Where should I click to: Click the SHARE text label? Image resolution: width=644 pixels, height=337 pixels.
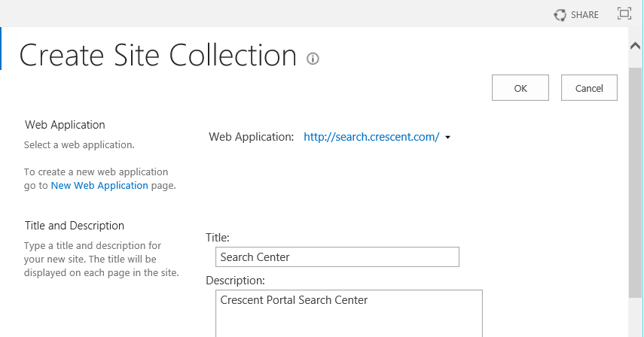coord(584,15)
